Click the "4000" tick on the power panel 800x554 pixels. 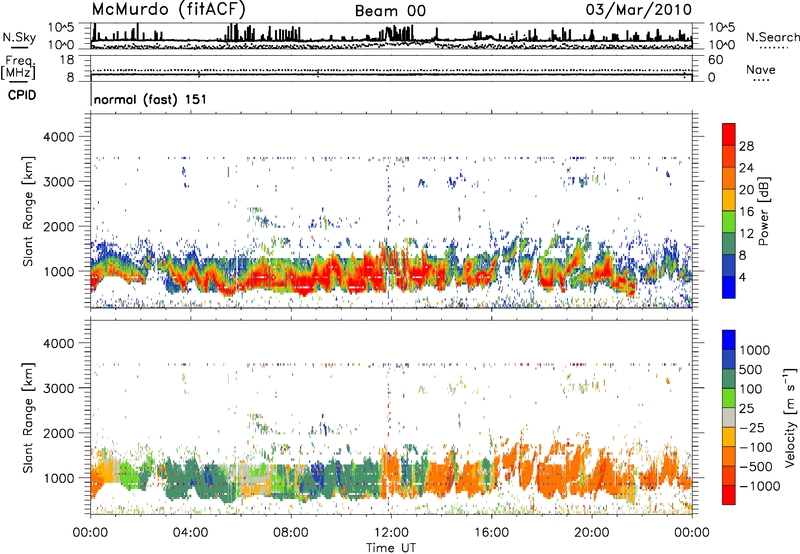[61, 137]
